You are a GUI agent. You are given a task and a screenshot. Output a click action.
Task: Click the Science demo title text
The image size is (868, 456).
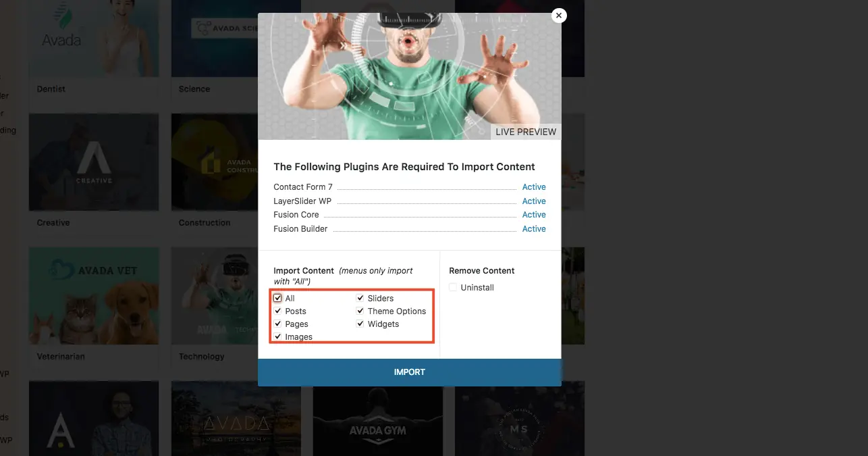pyautogui.click(x=194, y=89)
